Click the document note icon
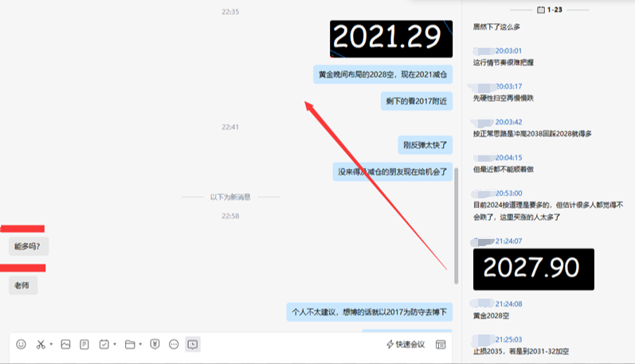635x364 pixels. coord(84,344)
